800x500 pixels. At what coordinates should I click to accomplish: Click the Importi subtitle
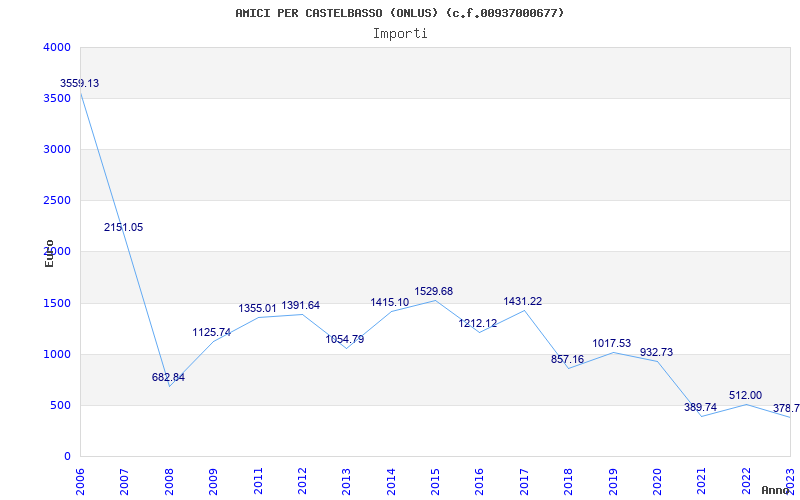point(400,34)
